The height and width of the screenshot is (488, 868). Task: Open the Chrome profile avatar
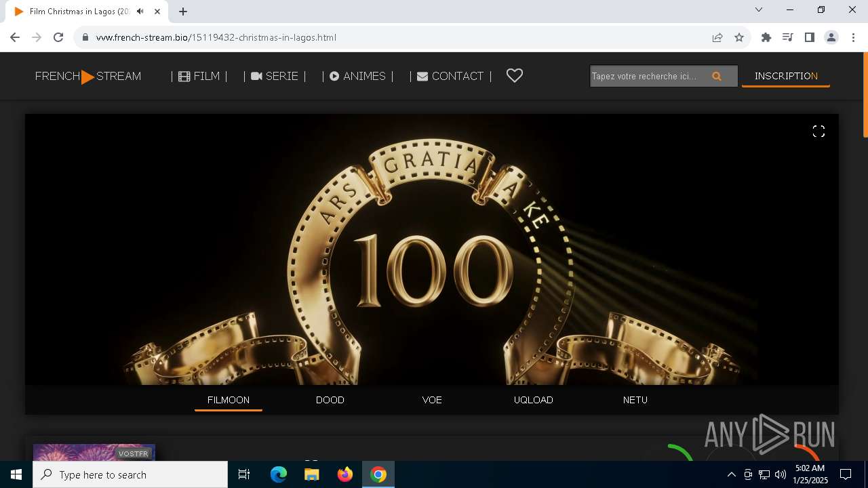tap(831, 37)
